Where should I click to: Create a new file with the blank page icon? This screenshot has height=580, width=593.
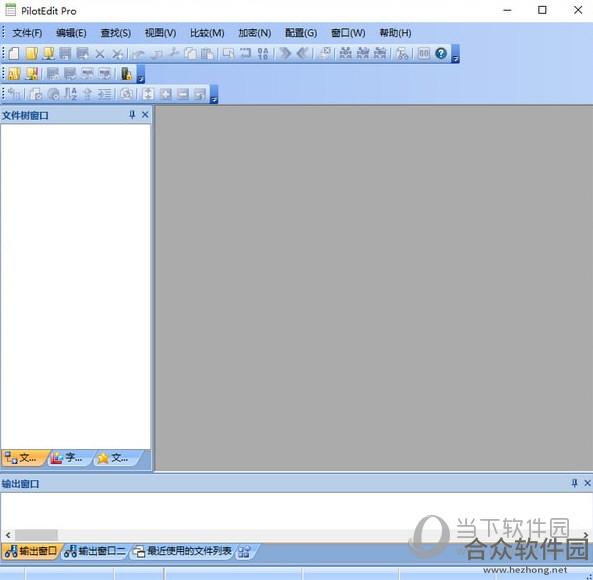pos(14,54)
